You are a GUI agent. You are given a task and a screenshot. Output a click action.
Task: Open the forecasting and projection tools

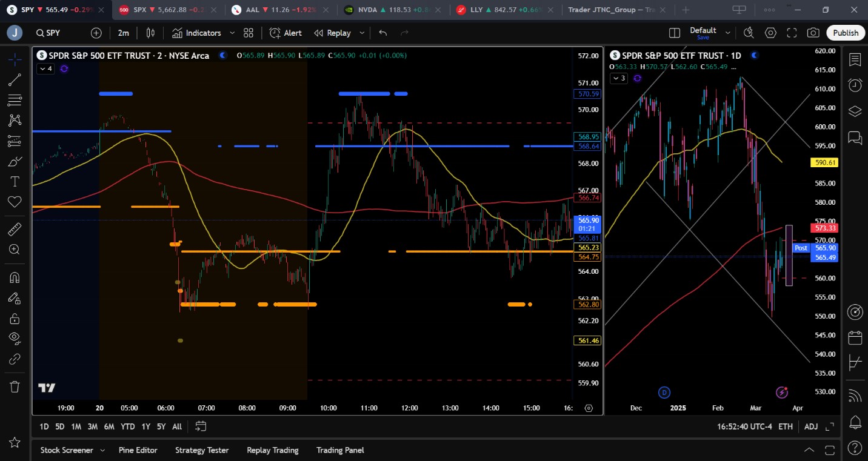click(x=15, y=141)
